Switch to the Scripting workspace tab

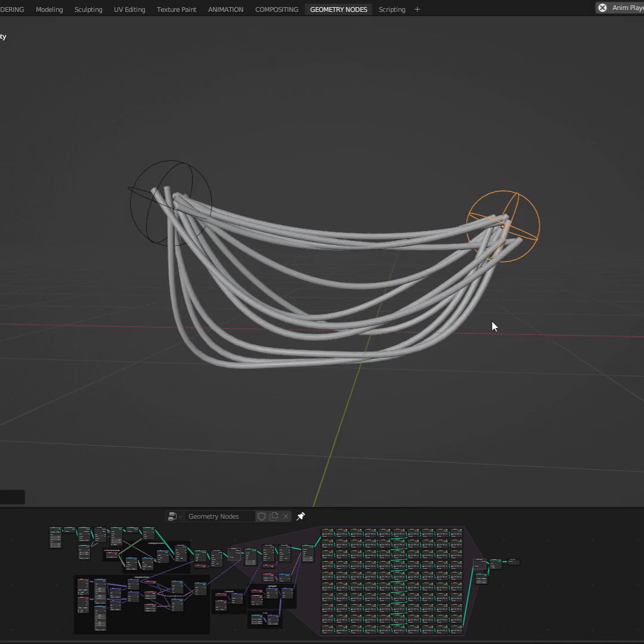pyautogui.click(x=392, y=9)
